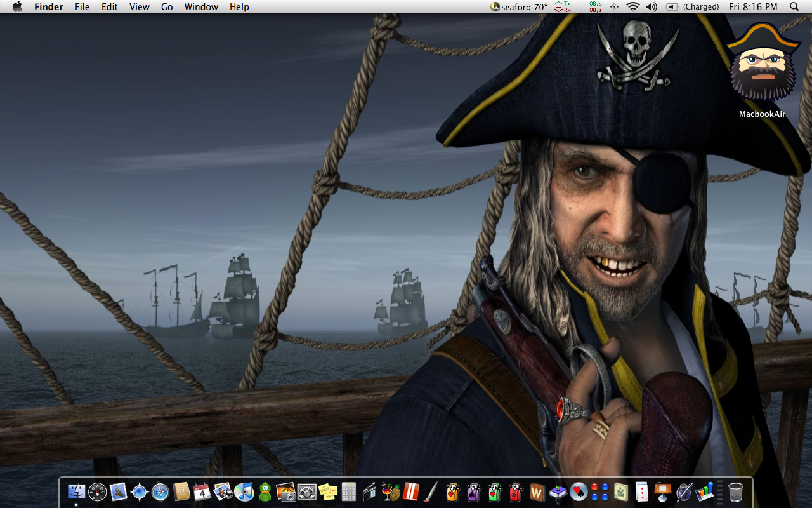Screen dimensions: 812x508
Task: Click the seaford 70° weather menu extra
Action: coord(519,7)
